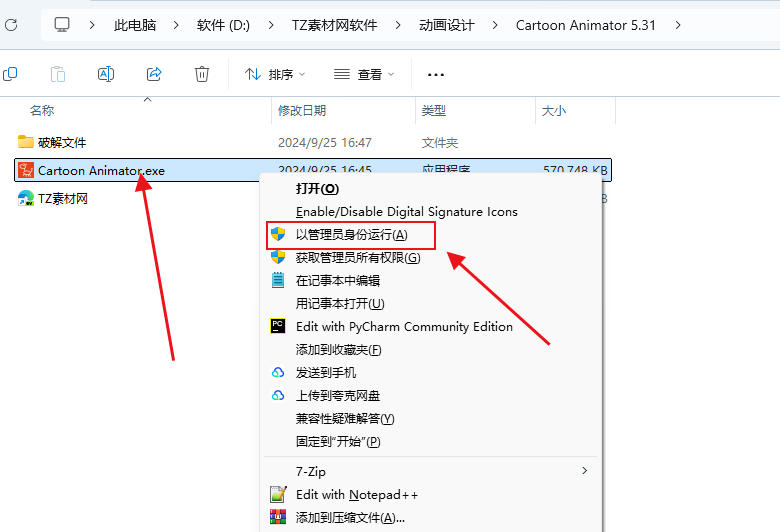The image size is (780, 532).
Task: Choose 添加到压缩文件(A)...
Action: coord(350,518)
